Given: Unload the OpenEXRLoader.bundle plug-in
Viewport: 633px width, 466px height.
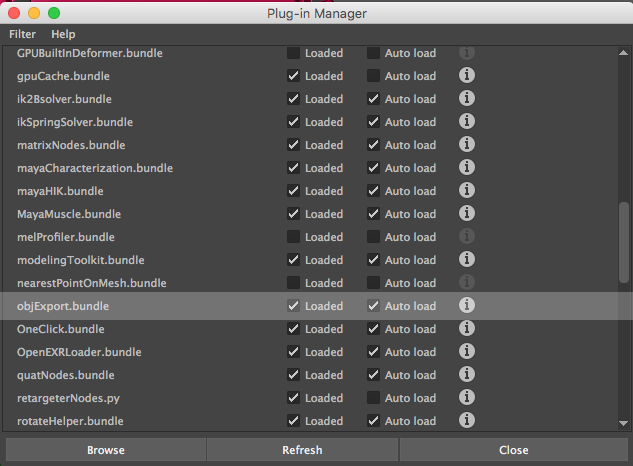Looking at the screenshot, I should [293, 352].
